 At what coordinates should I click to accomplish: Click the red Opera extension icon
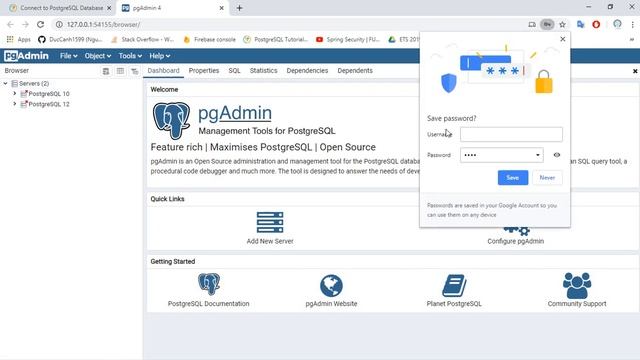596,24
